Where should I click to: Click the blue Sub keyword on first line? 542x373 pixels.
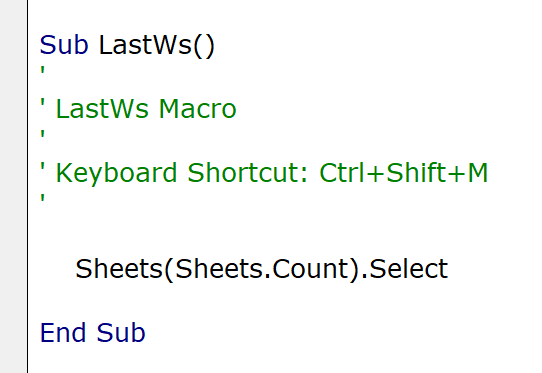point(64,45)
